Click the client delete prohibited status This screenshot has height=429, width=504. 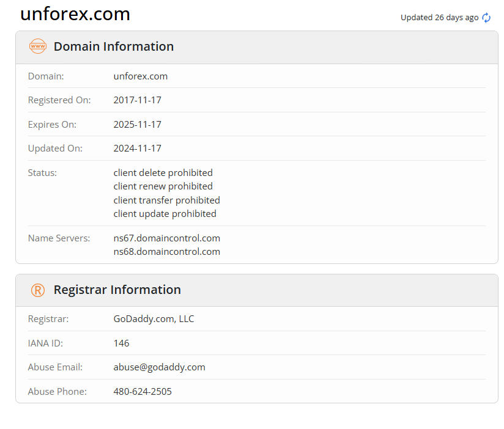(x=163, y=173)
